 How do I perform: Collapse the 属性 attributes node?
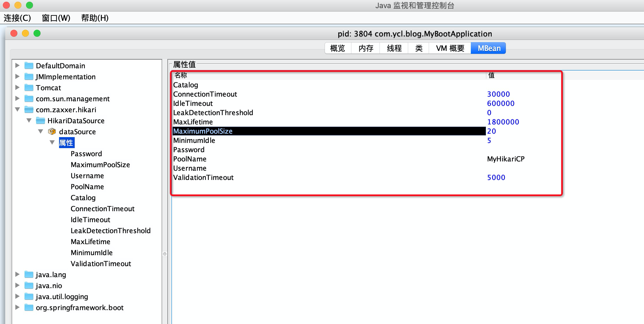coord(52,143)
